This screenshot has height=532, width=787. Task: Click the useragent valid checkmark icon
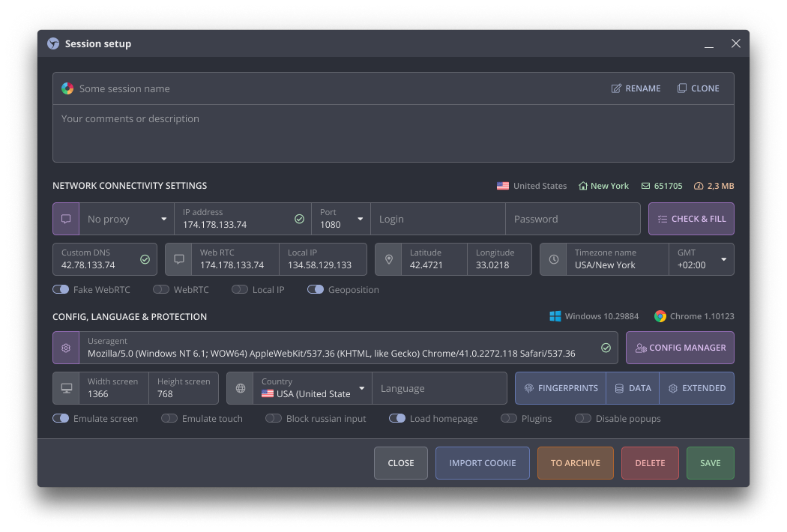[606, 348]
